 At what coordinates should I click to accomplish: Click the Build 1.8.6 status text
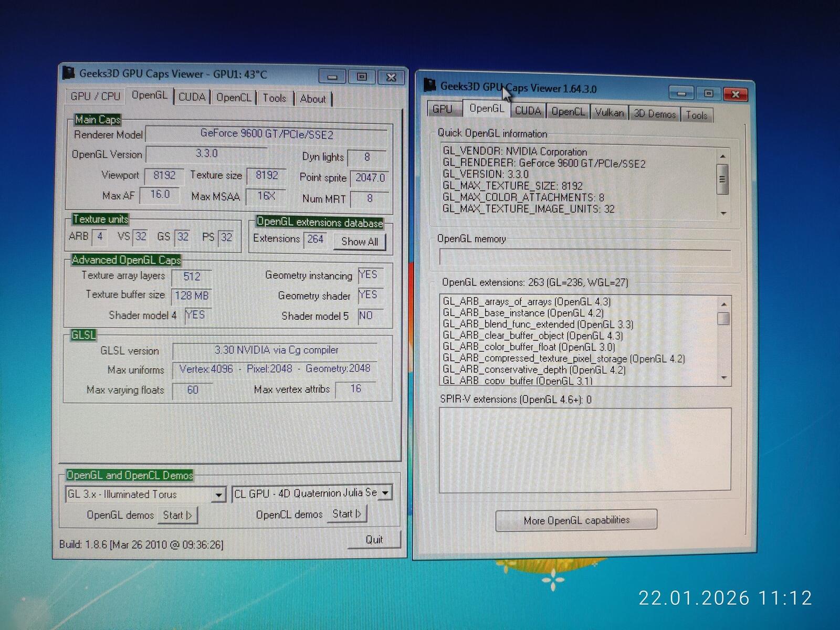click(141, 544)
